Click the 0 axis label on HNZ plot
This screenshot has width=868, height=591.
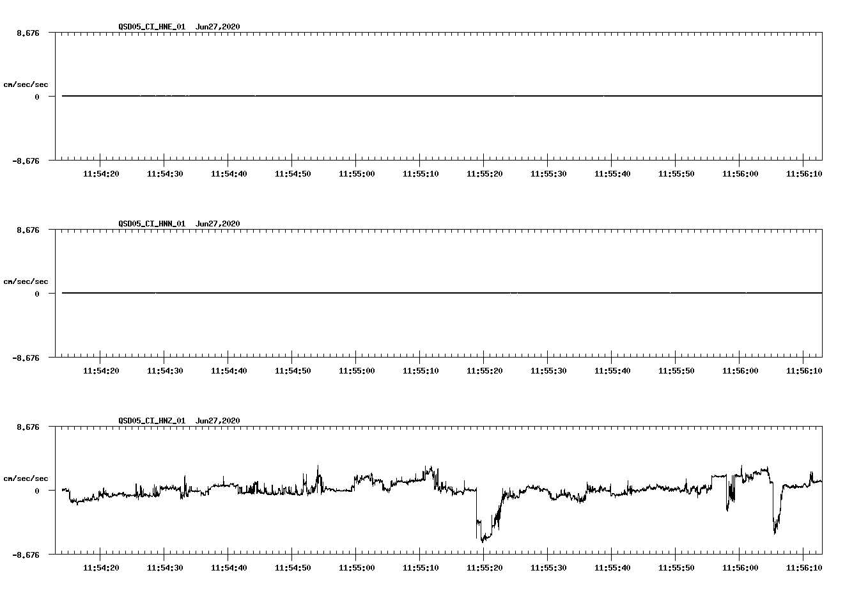point(37,491)
